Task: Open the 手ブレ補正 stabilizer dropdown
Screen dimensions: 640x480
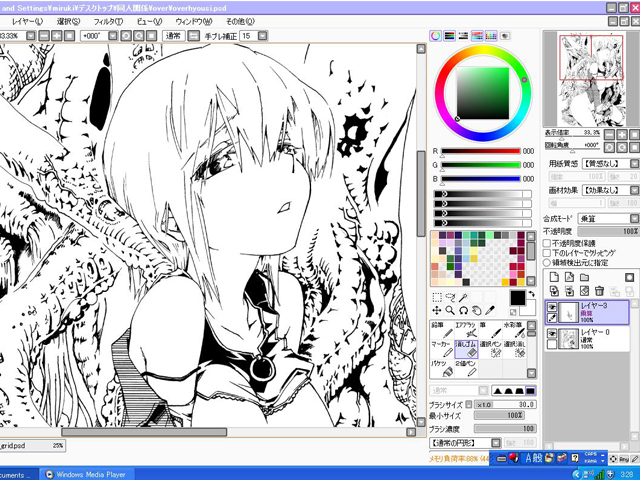Action: tap(262, 36)
